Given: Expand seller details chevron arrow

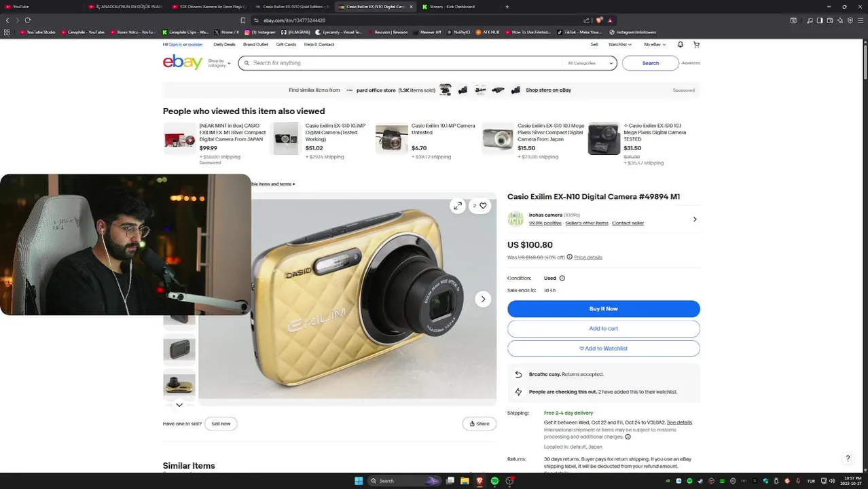Looking at the screenshot, I should coord(694,219).
